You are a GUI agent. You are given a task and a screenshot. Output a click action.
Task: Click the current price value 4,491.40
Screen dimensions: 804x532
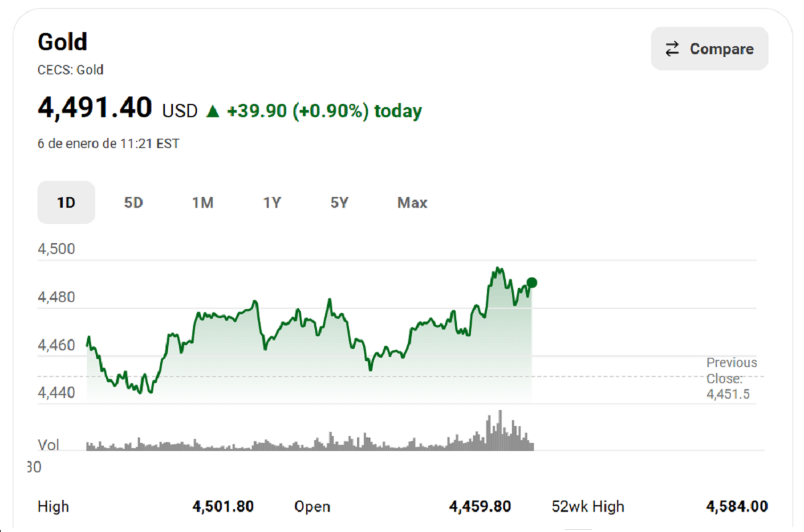click(94, 108)
